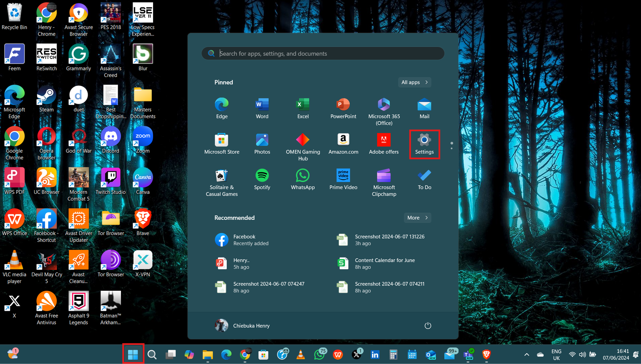Open Spotify from the pinned apps
This screenshot has width=641, height=364.
pos(262,180)
